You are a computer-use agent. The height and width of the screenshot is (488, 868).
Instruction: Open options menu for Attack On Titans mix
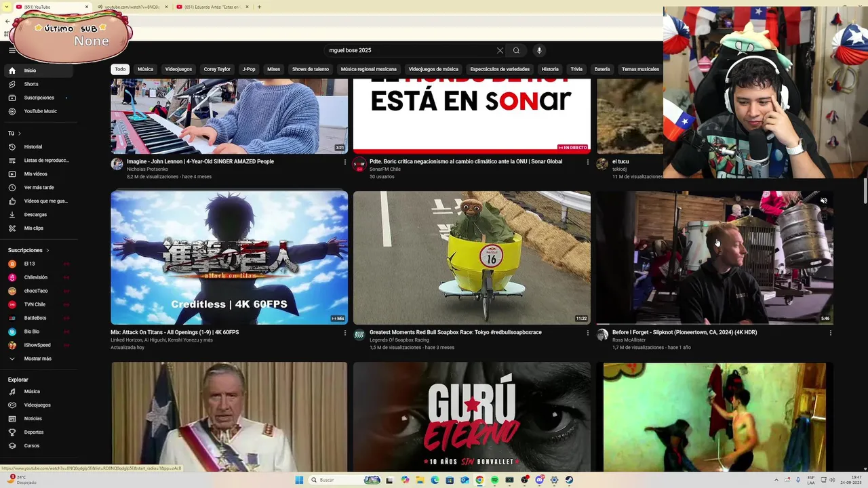click(344, 333)
